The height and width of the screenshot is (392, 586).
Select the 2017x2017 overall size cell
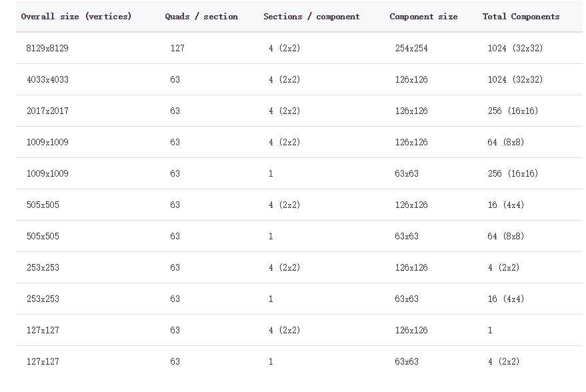[x=47, y=111]
